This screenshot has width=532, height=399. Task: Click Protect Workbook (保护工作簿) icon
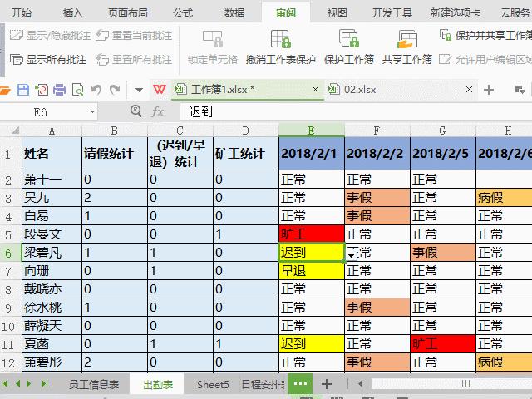(349, 38)
